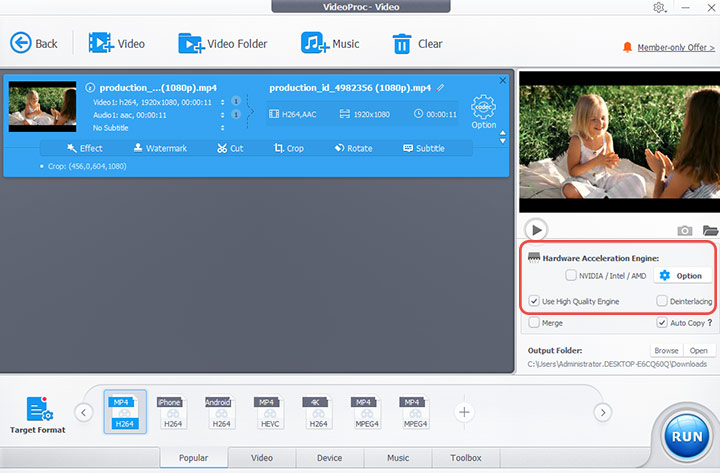Start conversion with RUN button
This screenshot has width=720, height=473.
pyautogui.click(x=687, y=436)
